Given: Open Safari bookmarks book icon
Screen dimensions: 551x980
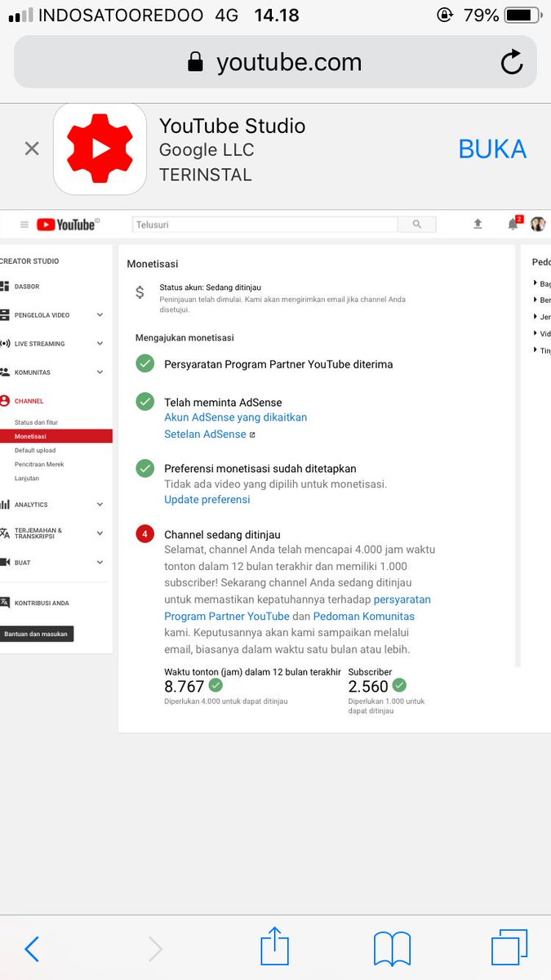Looking at the screenshot, I should tap(392, 948).
